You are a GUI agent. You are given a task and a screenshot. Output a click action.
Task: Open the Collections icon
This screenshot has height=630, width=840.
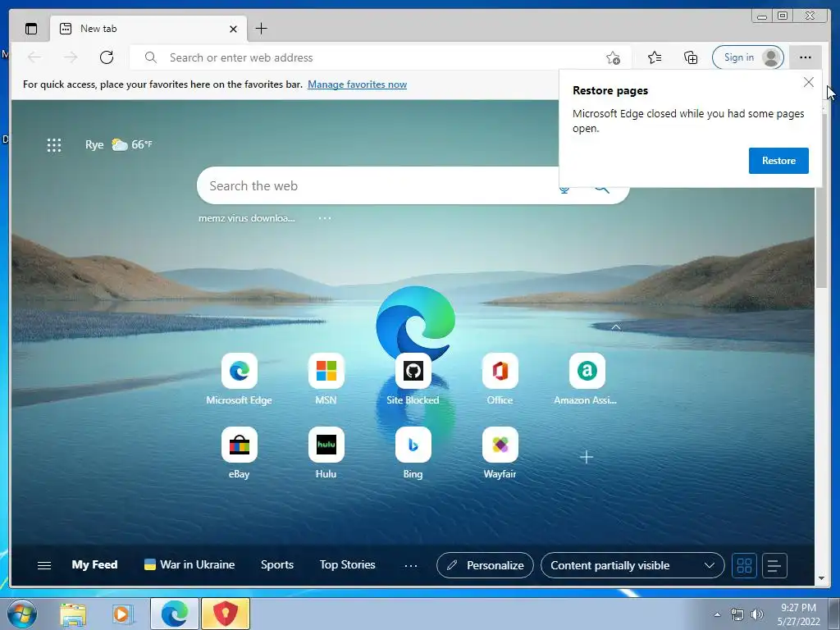point(691,57)
